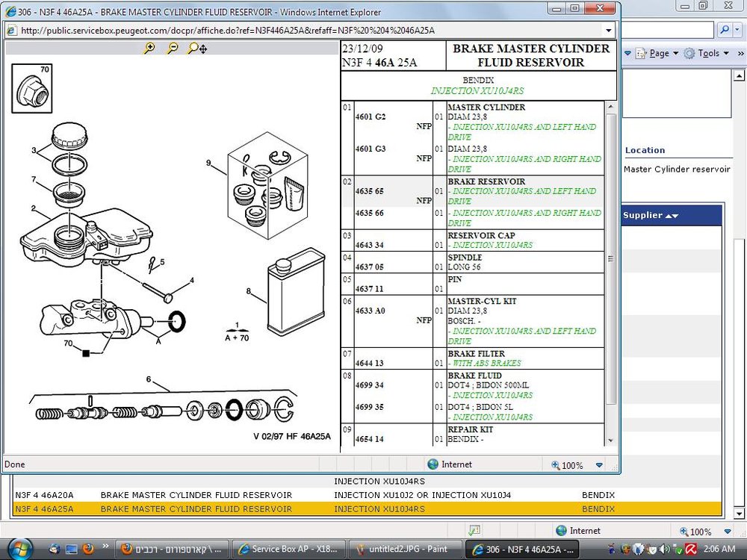Click part number 4699 35
This screenshot has width=747, height=560.
point(369,407)
